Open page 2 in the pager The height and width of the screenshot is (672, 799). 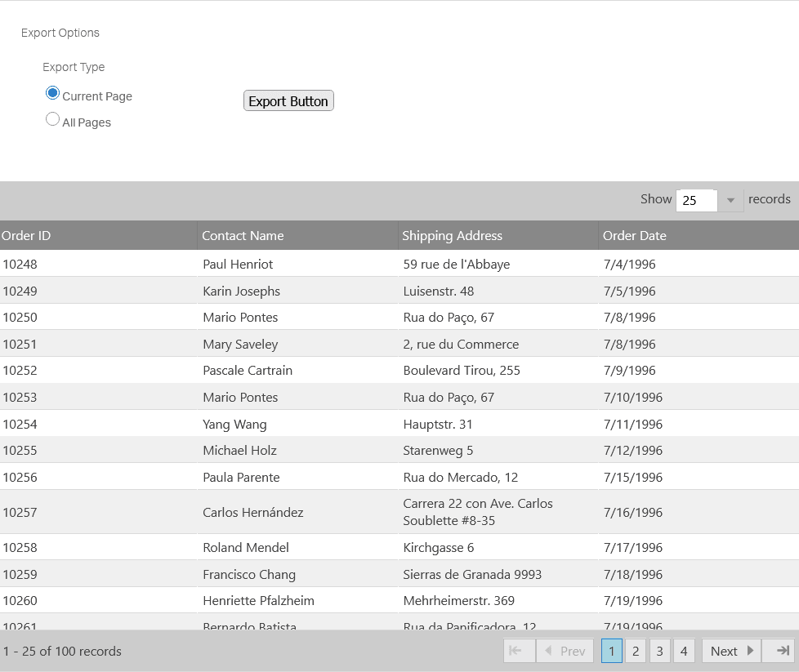[636, 651]
